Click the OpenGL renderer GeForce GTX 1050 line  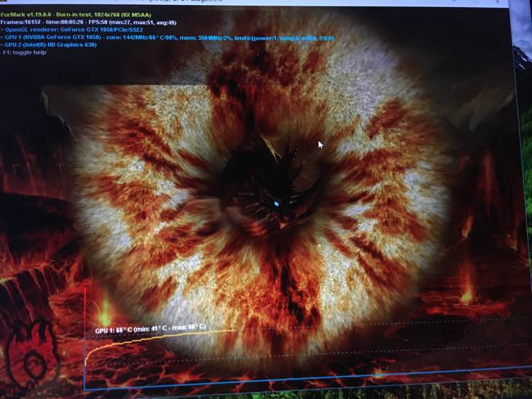(x=72, y=30)
